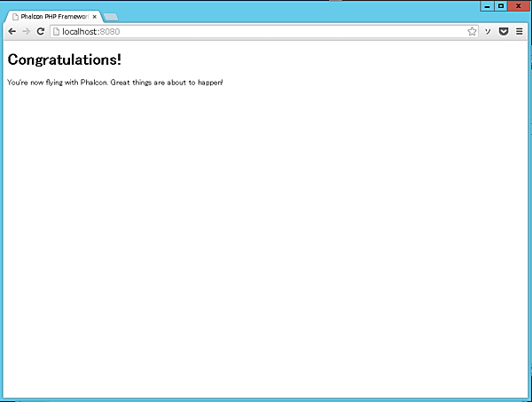Go back to the previous page
The height and width of the screenshot is (402, 532).
12,32
